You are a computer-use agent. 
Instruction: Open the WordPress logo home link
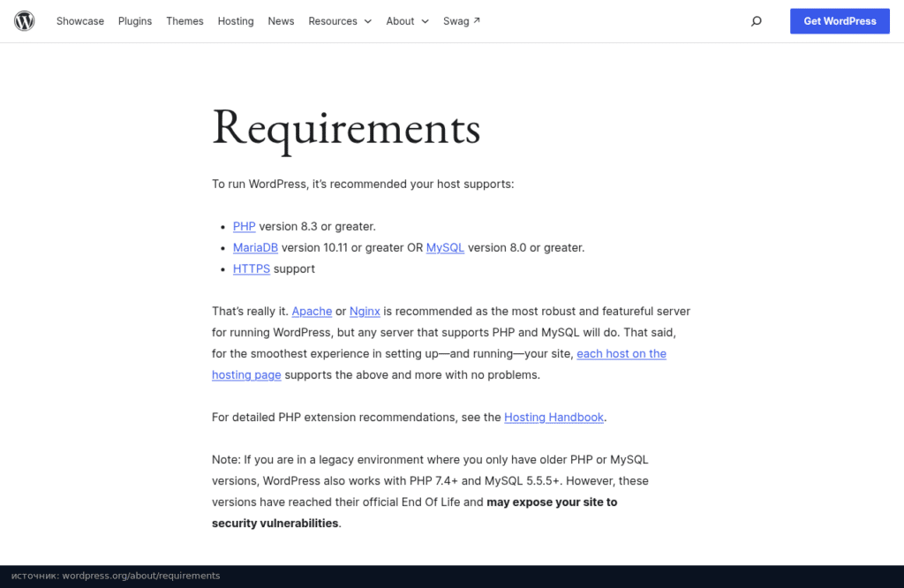pyautogui.click(x=24, y=21)
